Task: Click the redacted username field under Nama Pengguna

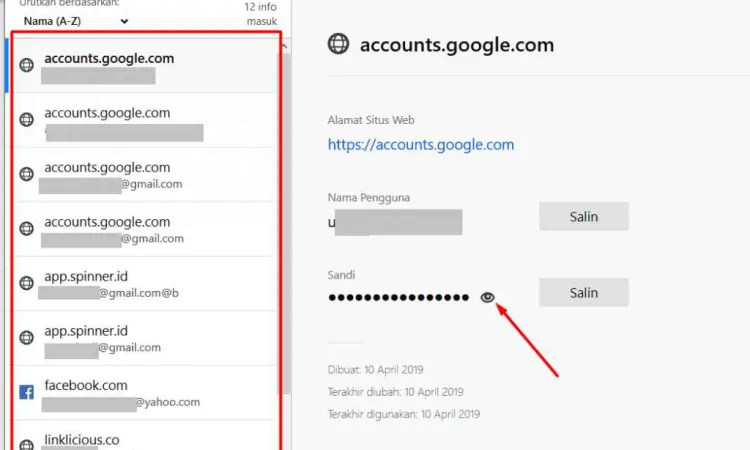Action: coord(395,222)
